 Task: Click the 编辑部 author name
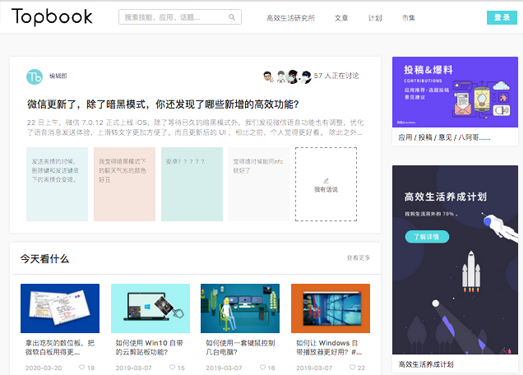58,76
